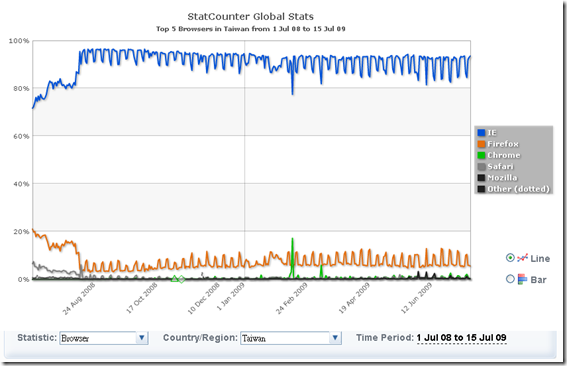The height and width of the screenshot is (366, 567).
Task: Click the 12 Jun 2009 axis label
Action: coord(416,298)
